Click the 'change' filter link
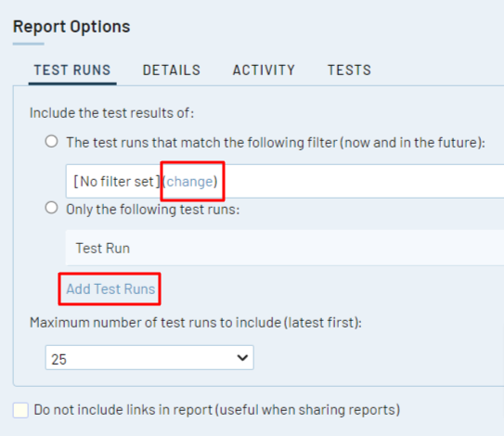 190,182
